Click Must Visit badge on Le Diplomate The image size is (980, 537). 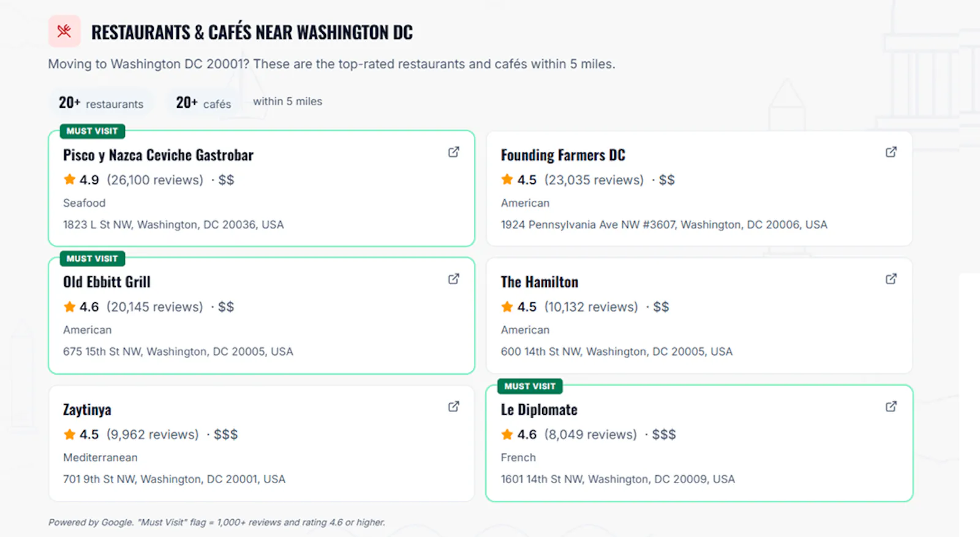pyautogui.click(x=530, y=386)
